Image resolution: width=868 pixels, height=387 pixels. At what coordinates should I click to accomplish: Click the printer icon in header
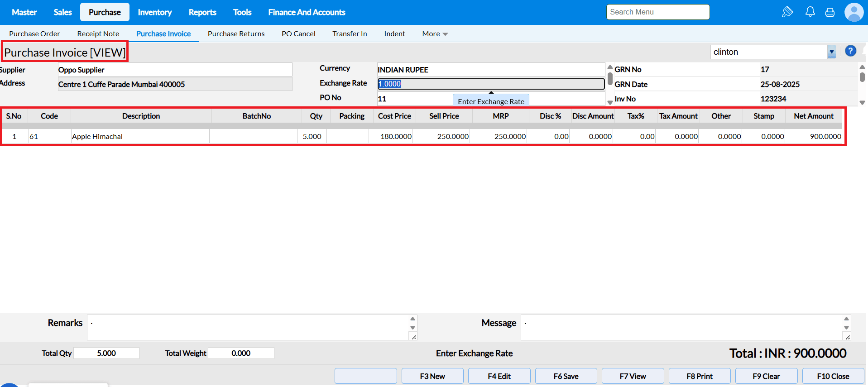coord(830,13)
